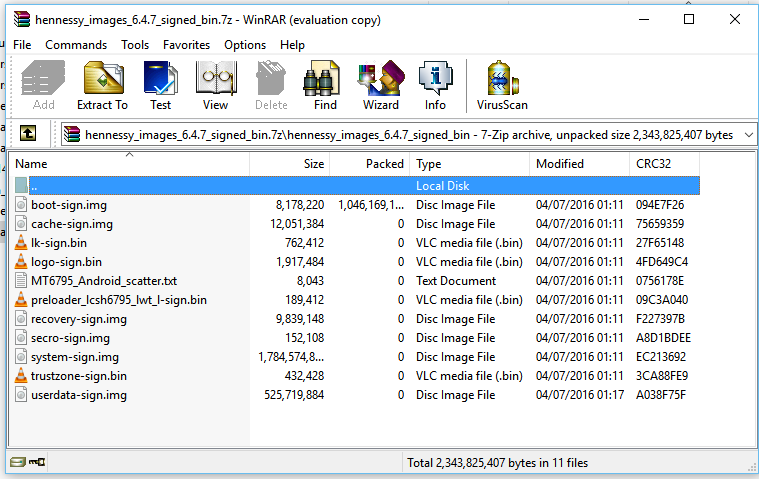Click the packed value 1,046,169,1...
The width and height of the screenshot is (759, 479).
click(x=371, y=205)
